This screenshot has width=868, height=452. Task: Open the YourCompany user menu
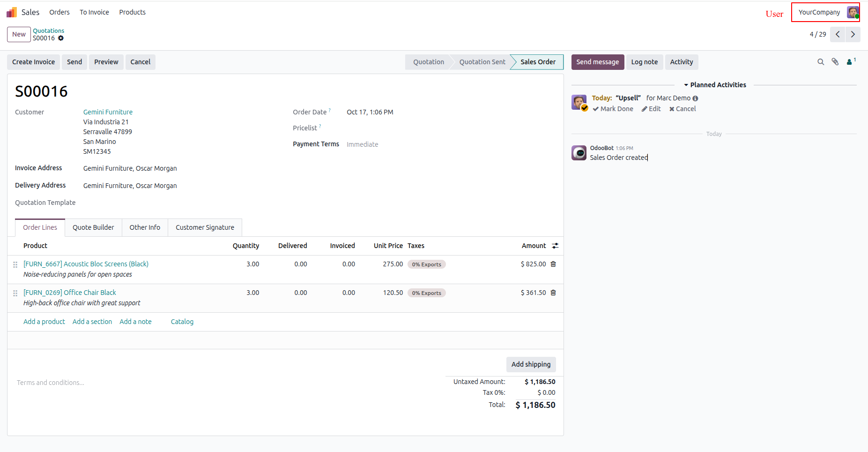tap(826, 12)
